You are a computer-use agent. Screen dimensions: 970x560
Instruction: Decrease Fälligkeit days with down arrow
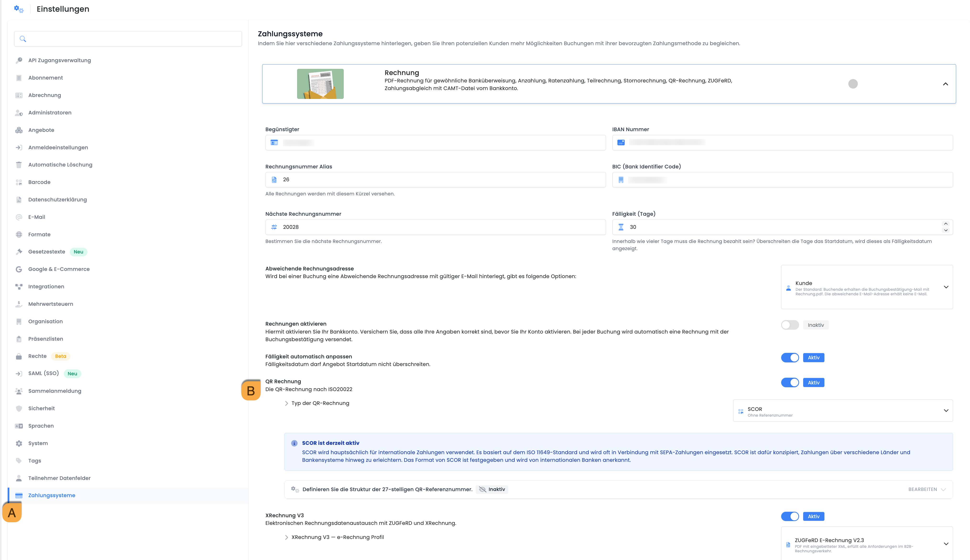[x=945, y=230]
